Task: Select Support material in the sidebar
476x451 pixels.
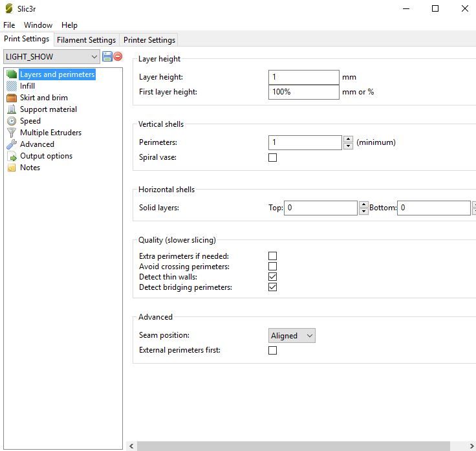Action: (49, 109)
